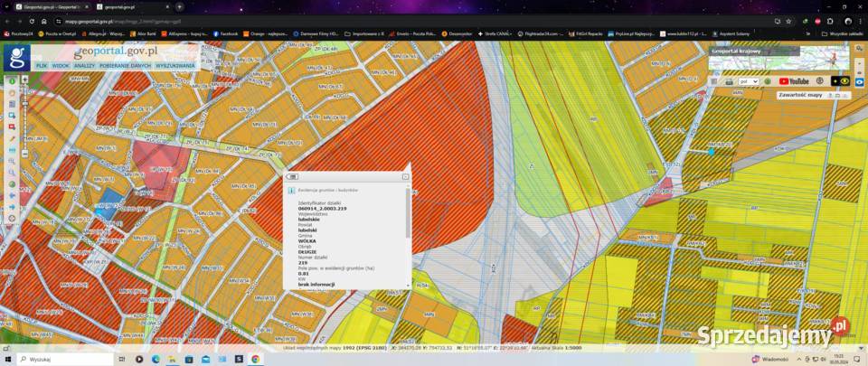Click the pan hand tool in left toolbar
This screenshot has width=868, height=366.
click(12, 93)
